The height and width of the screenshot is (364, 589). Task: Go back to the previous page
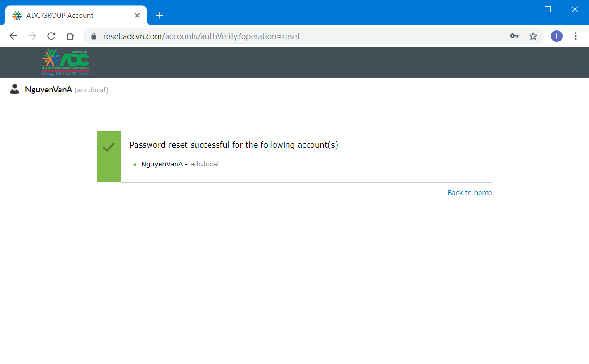click(x=13, y=36)
